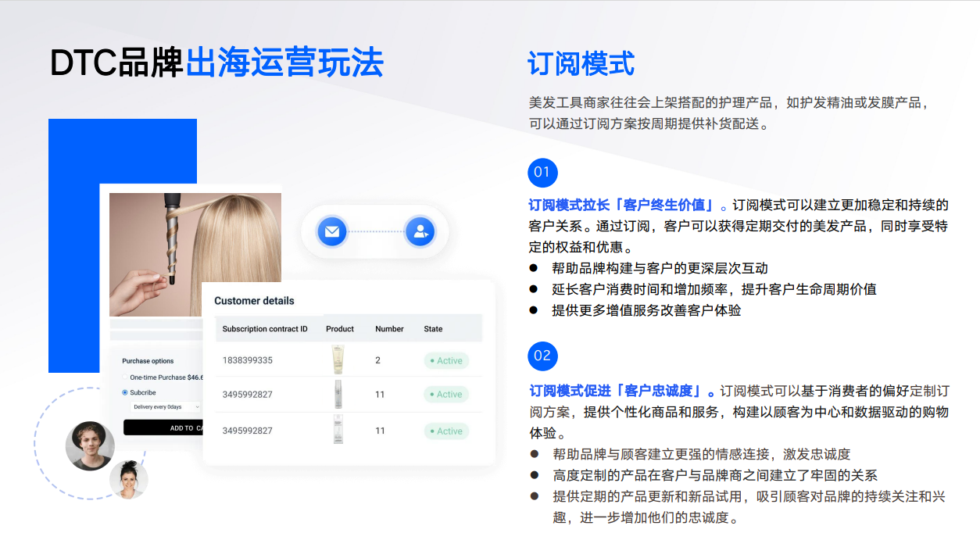The image size is (980, 558).
Task: Click the blue envelope mail icon
Action: pyautogui.click(x=331, y=231)
